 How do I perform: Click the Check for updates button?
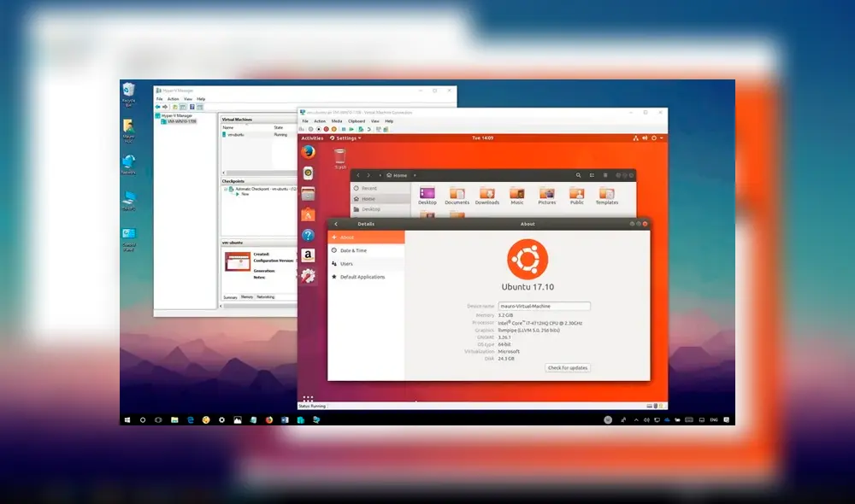(567, 367)
